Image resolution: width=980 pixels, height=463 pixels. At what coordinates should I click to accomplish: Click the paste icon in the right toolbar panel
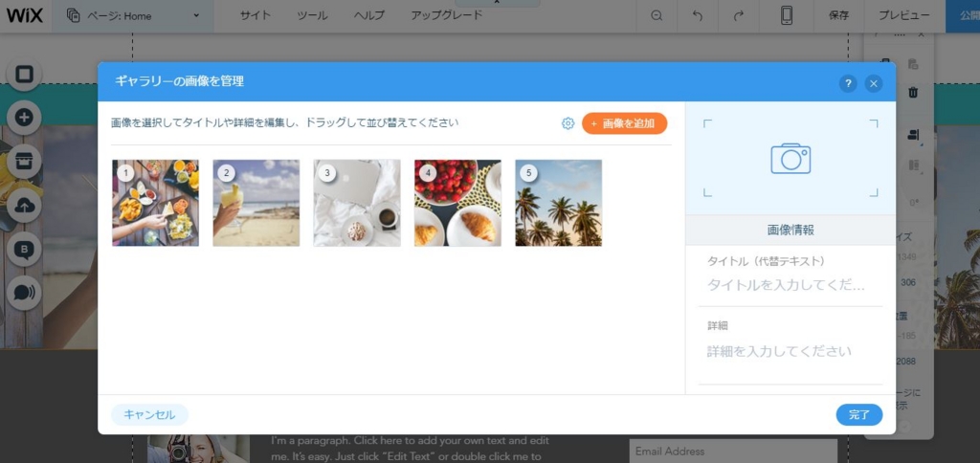(x=913, y=64)
